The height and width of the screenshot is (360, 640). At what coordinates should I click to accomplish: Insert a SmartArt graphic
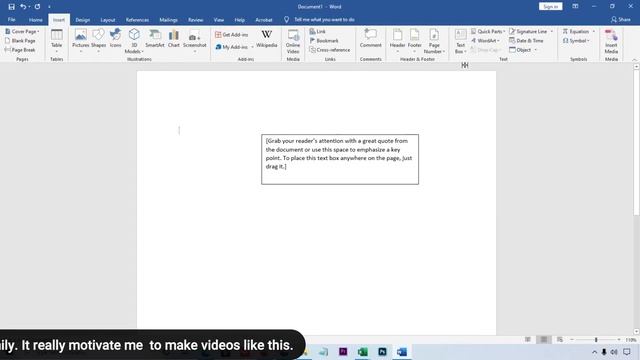pos(155,38)
